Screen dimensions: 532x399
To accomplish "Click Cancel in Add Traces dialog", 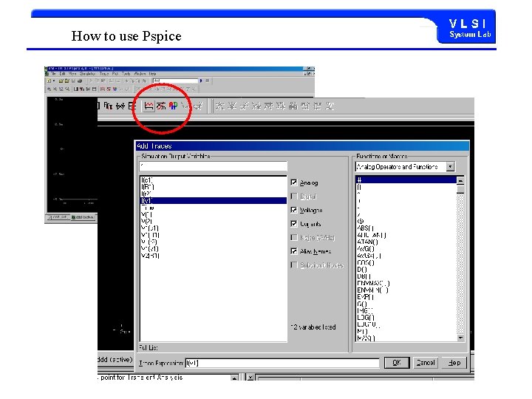I will click(426, 363).
